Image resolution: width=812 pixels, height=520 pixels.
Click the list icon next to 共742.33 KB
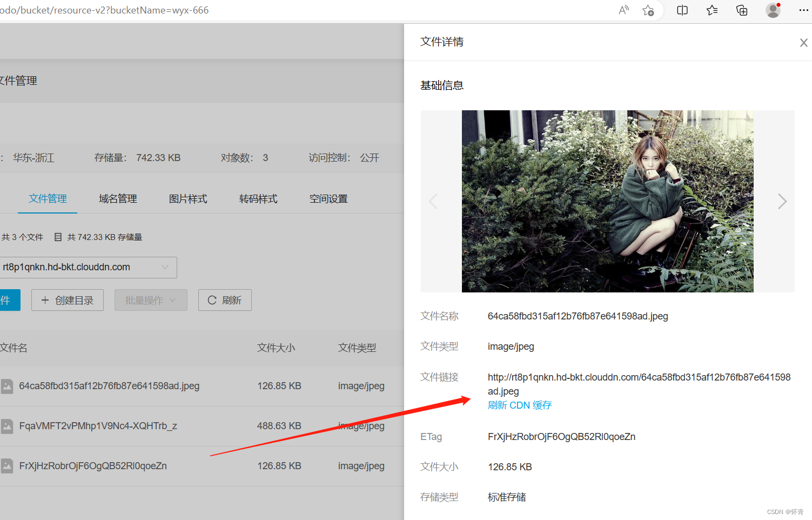tap(57, 236)
